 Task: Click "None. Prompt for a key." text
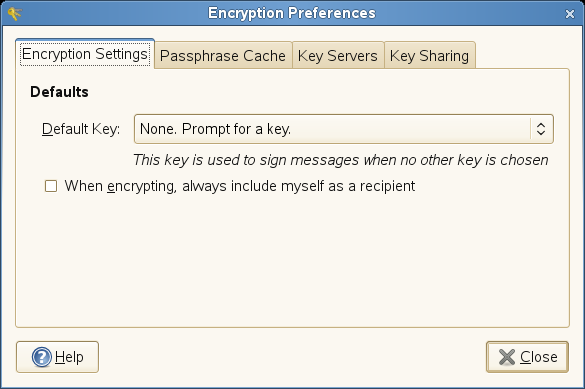click(x=215, y=129)
